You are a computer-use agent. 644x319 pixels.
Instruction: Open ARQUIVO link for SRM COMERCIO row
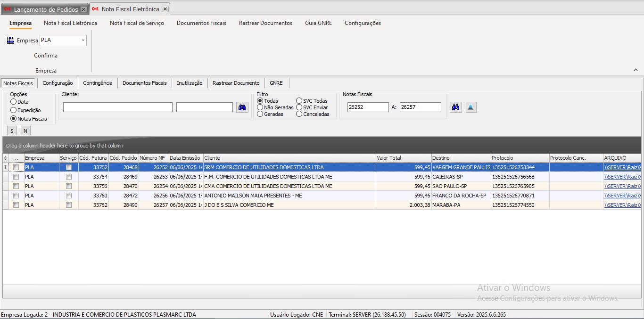click(x=622, y=167)
